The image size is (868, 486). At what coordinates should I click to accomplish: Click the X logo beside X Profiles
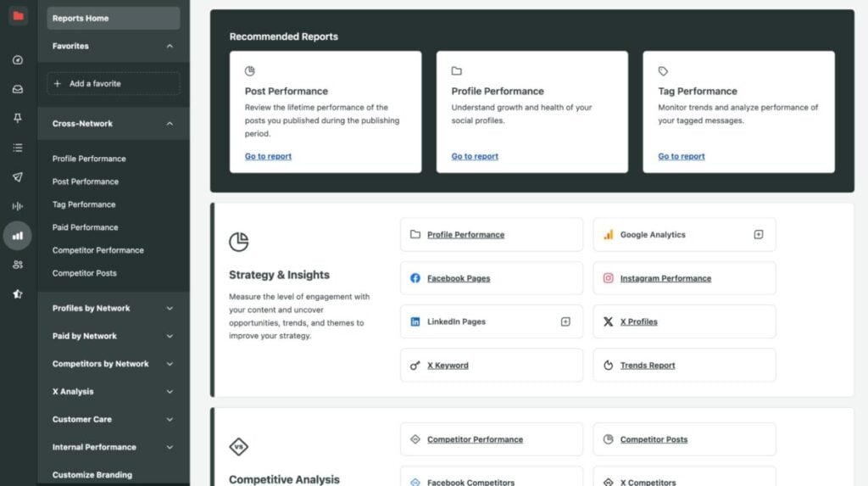tap(608, 321)
